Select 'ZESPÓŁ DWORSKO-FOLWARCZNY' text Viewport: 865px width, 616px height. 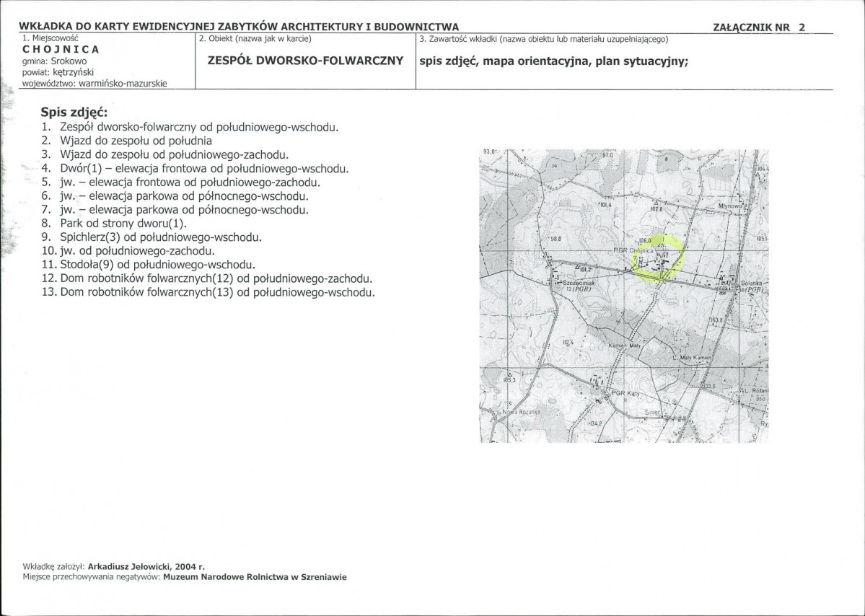(306, 61)
